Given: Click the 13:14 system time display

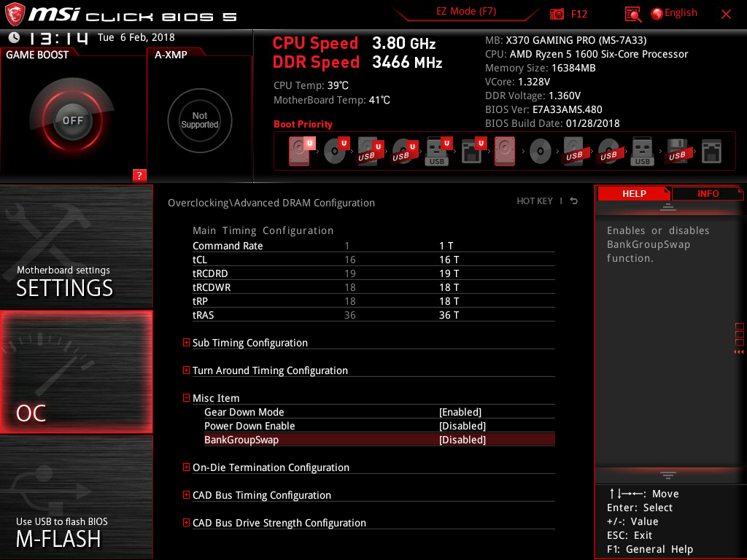Looking at the screenshot, I should click(x=58, y=38).
